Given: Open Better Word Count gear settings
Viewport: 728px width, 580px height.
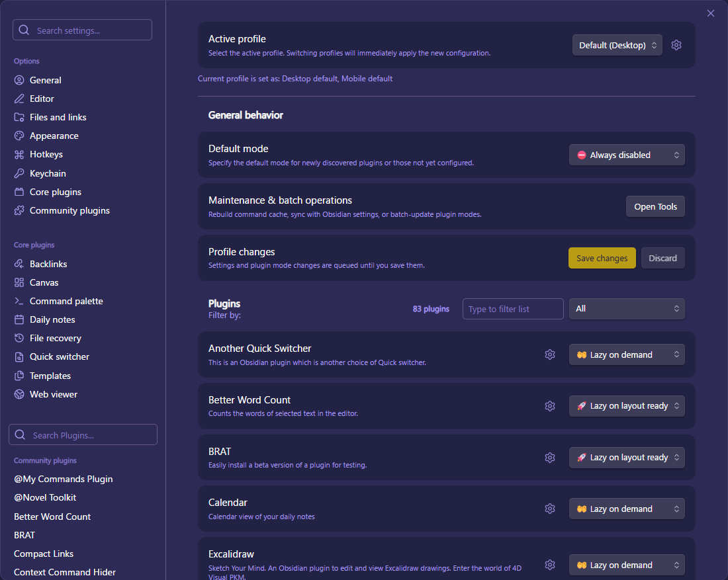Looking at the screenshot, I should coord(550,406).
